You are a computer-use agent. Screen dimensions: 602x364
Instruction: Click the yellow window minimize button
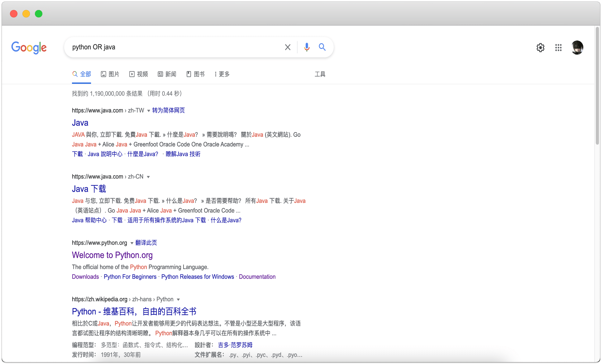pyautogui.click(x=26, y=14)
